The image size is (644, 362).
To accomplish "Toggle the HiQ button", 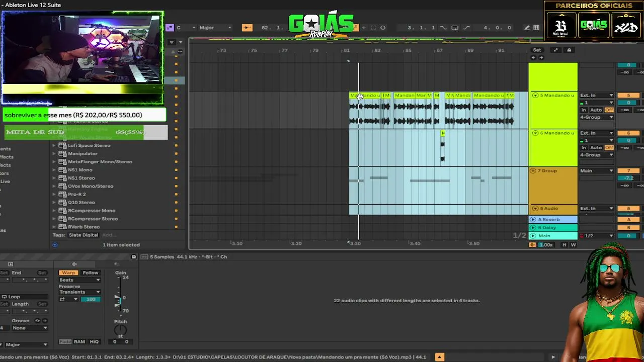I will 94,342.
